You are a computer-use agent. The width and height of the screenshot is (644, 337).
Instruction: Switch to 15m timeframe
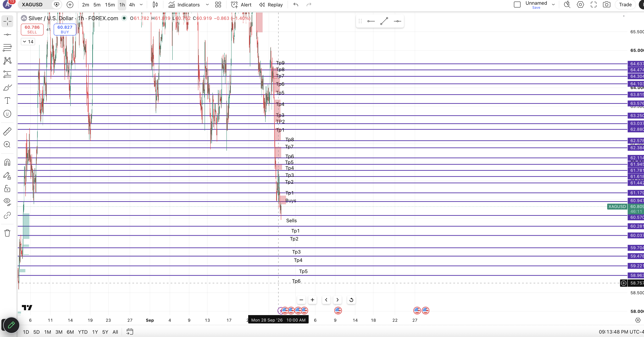coord(110,5)
